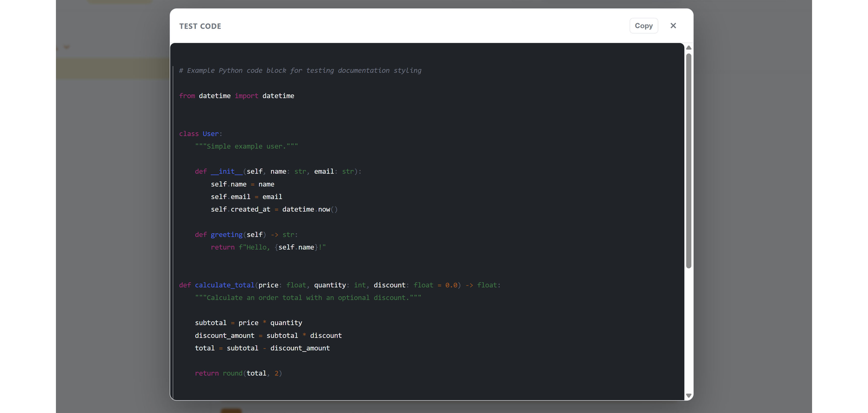The image size is (868, 413).
Task: Click the 'self.created_at = datetime.now()' line
Action: pyautogui.click(x=274, y=209)
